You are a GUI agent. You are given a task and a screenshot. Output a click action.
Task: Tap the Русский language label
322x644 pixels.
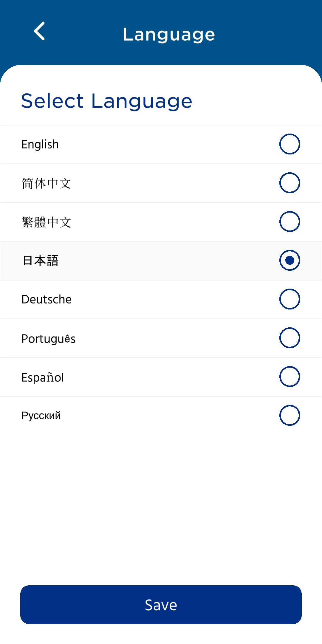point(41,416)
